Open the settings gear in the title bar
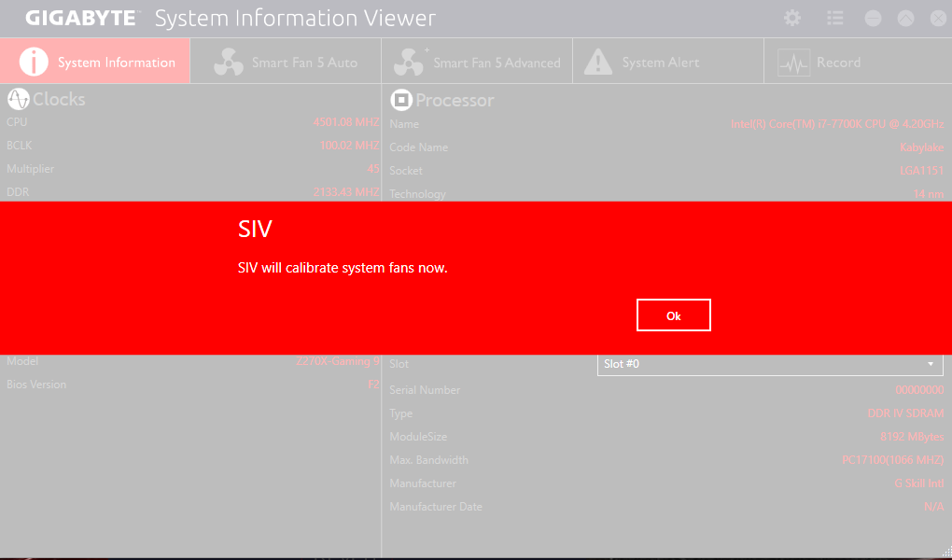The height and width of the screenshot is (560, 952). click(x=792, y=19)
